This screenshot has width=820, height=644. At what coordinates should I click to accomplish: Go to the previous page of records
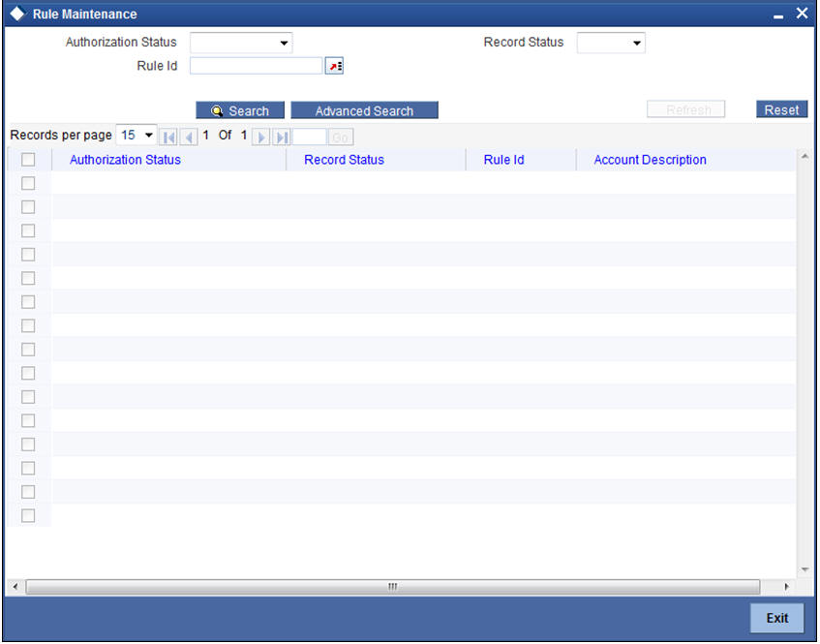189,138
